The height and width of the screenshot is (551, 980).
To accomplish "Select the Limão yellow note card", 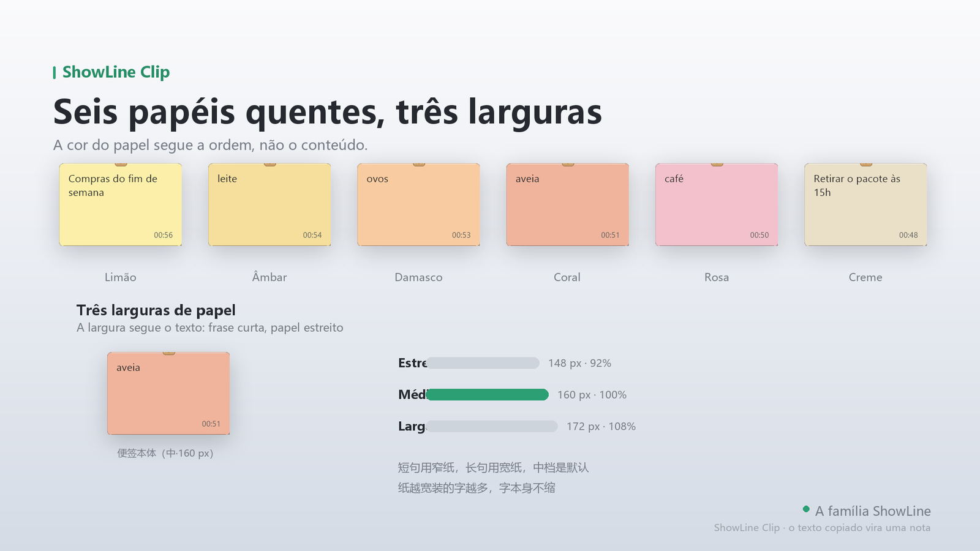I will click(x=121, y=204).
